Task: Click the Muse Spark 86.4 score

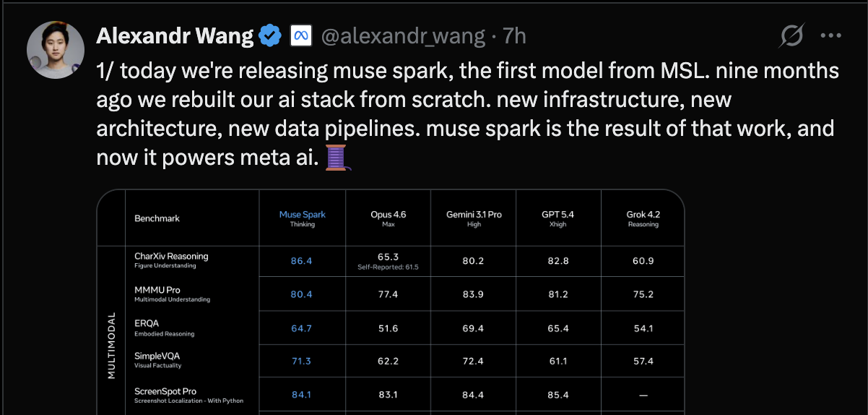Action: 301,260
